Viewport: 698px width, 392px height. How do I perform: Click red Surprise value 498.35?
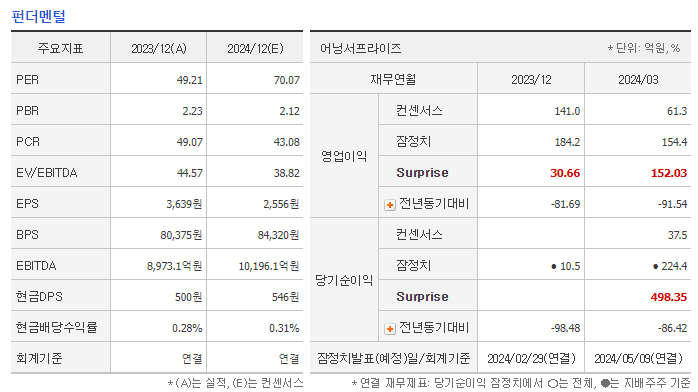point(669,296)
